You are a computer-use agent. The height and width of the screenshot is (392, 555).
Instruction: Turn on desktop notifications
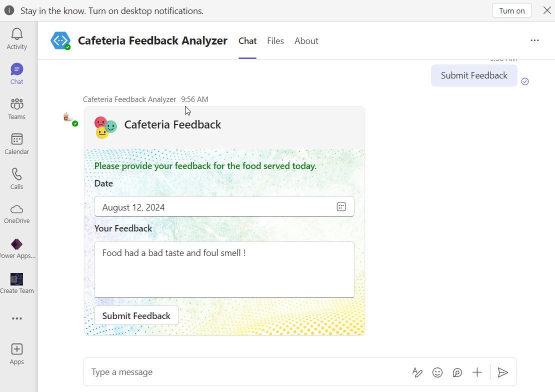(x=511, y=10)
